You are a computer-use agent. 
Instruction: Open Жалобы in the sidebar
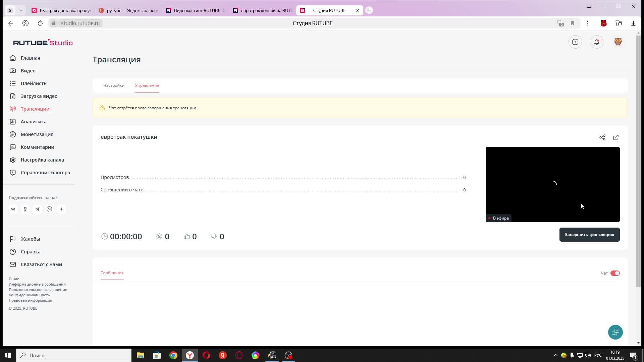point(30,239)
